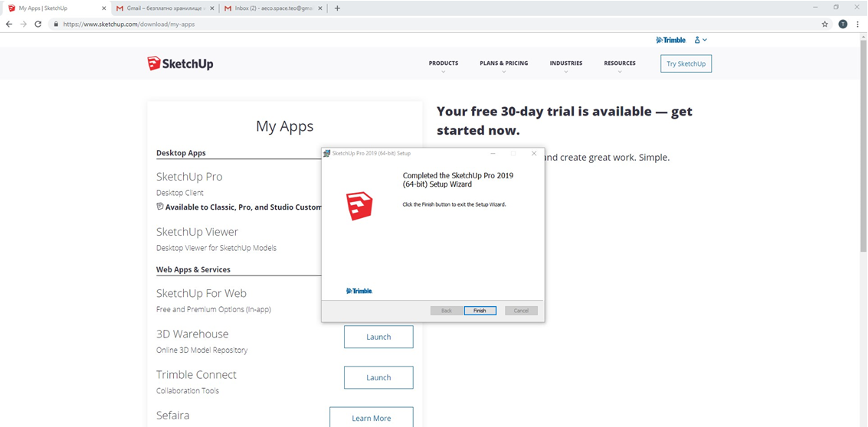Screen dimensions: 868x427
Task: Close the My Apps SketchUp tab
Action: click(x=103, y=8)
